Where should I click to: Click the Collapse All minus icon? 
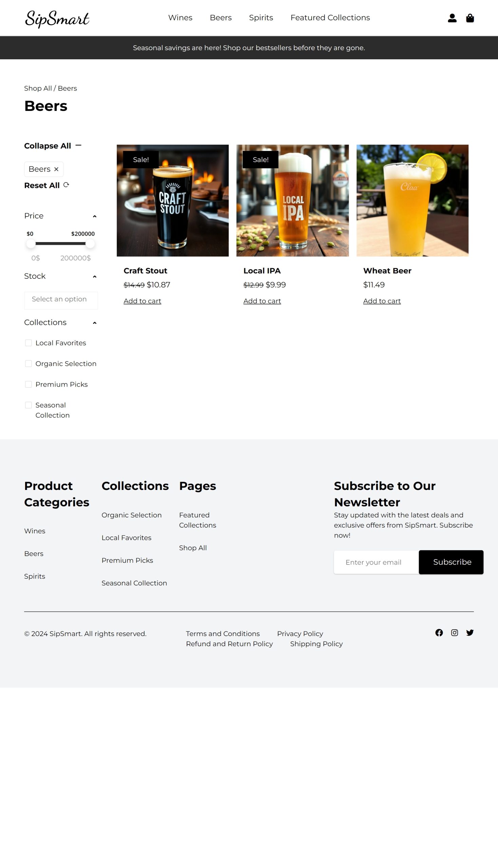point(78,145)
